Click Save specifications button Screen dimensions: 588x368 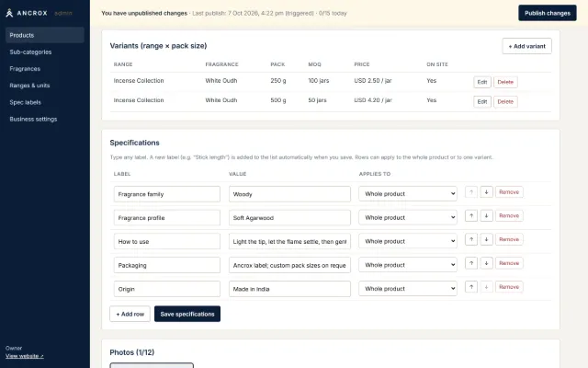[187, 314]
